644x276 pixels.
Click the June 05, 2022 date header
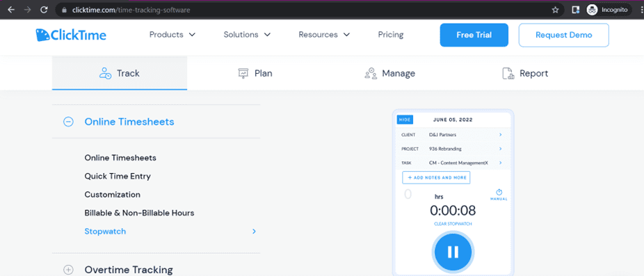coord(453,120)
